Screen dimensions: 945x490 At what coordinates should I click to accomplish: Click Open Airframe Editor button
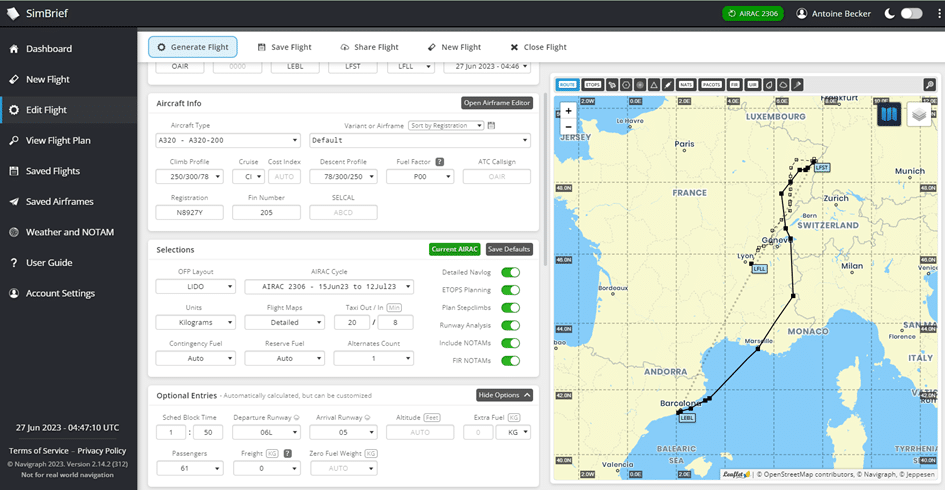click(x=497, y=103)
